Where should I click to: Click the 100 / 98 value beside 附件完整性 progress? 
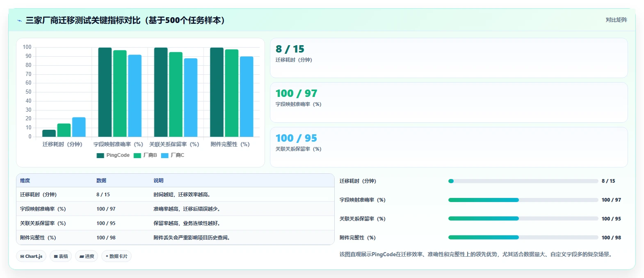(611, 238)
